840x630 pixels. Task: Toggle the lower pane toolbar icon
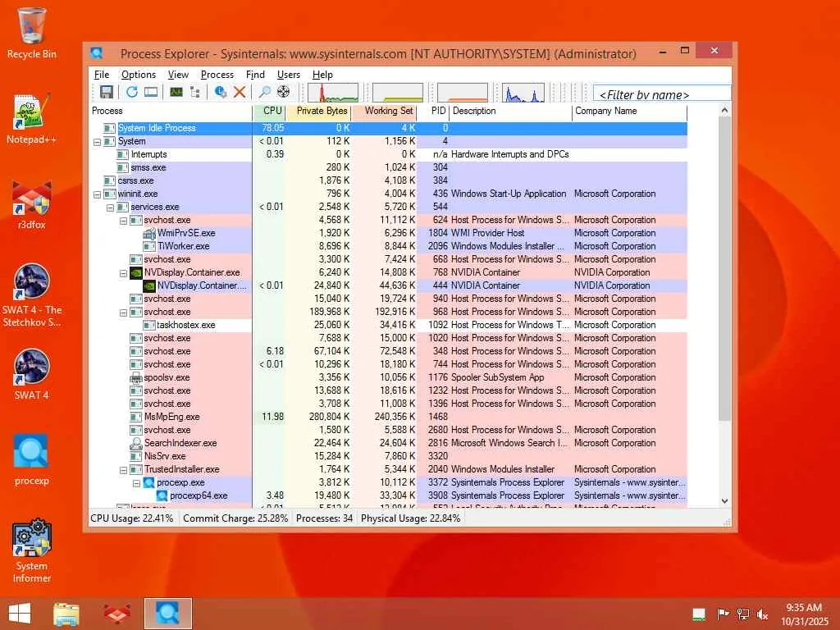coord(151,92)
